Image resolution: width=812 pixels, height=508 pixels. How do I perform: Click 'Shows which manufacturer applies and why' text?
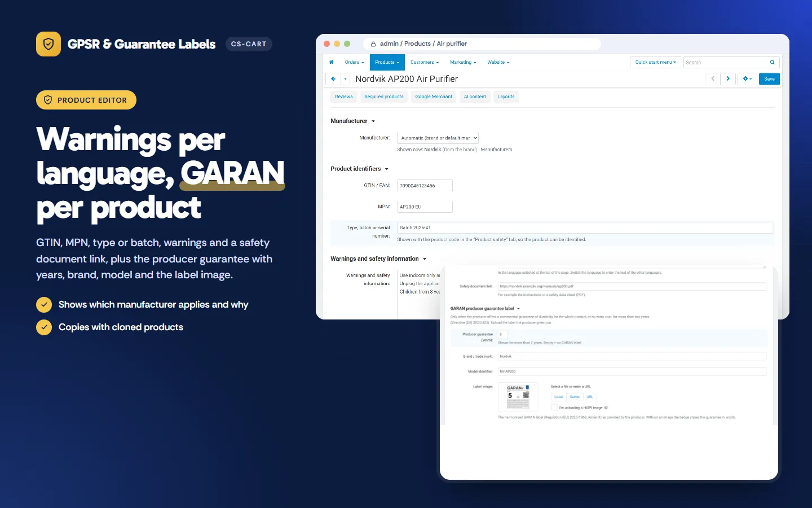coord(153,305)
